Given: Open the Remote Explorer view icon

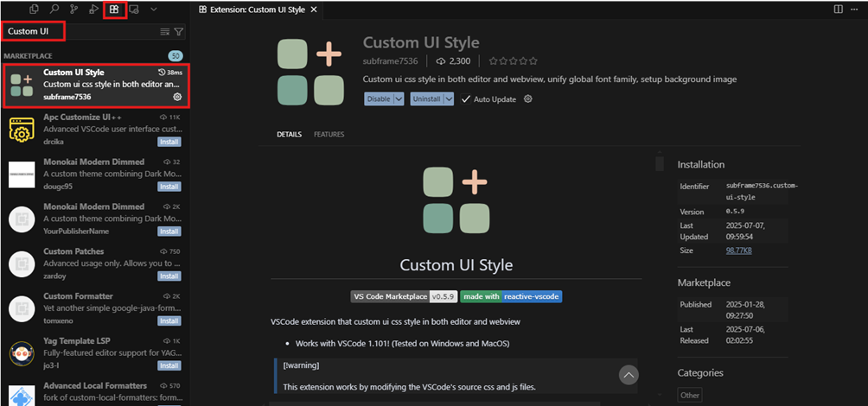Looking at the screenshot, I should point(134,10).
